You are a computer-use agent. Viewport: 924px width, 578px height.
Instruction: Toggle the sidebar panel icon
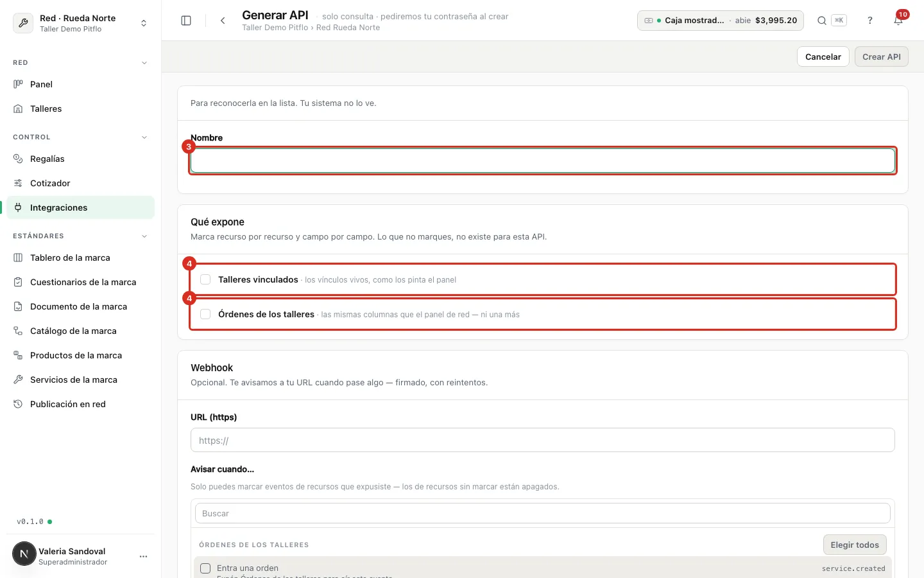186,21
